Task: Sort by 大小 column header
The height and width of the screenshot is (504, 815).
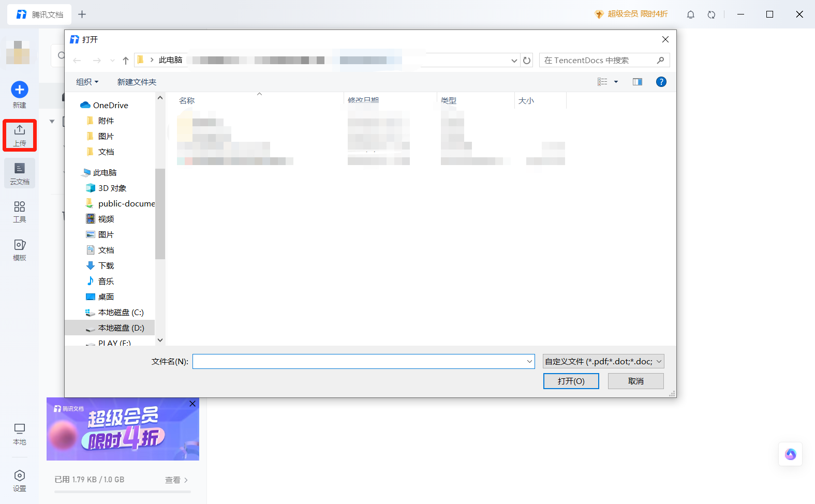Action: (x=526, y=100)
